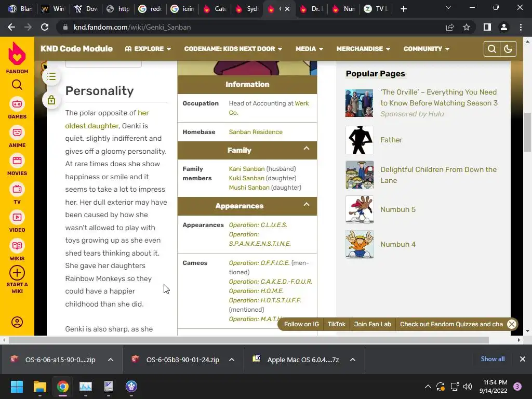Open the table of contents list icon

tap(51, 77)
